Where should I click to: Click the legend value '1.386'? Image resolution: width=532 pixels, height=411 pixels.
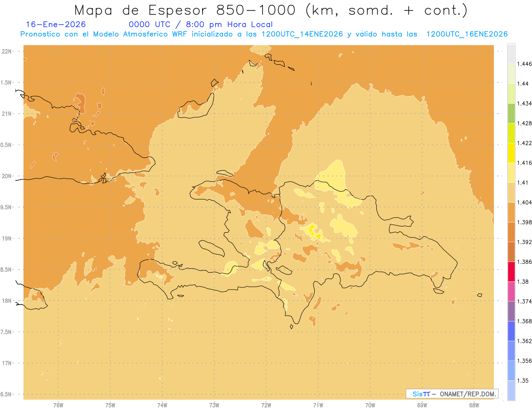[x=525, y=262]
